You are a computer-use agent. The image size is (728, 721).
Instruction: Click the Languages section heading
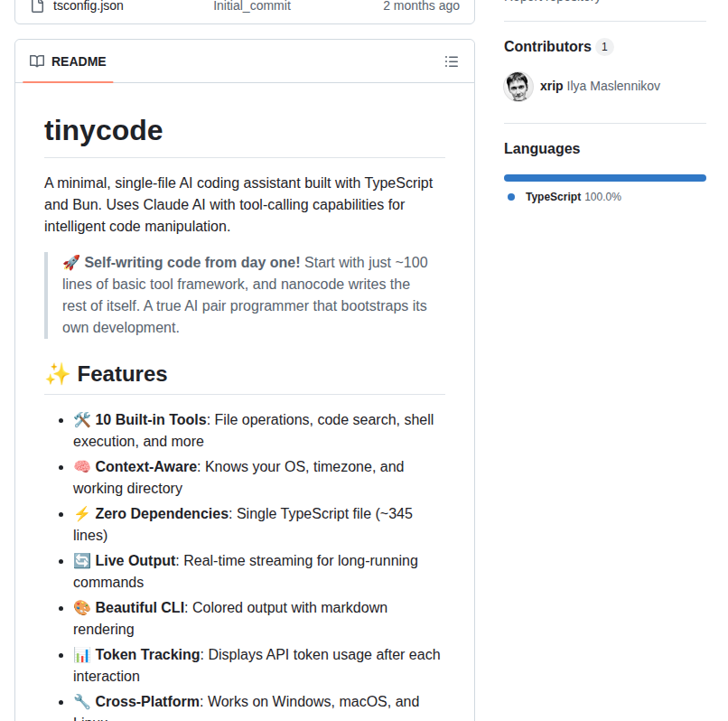[x=542, y=148]
